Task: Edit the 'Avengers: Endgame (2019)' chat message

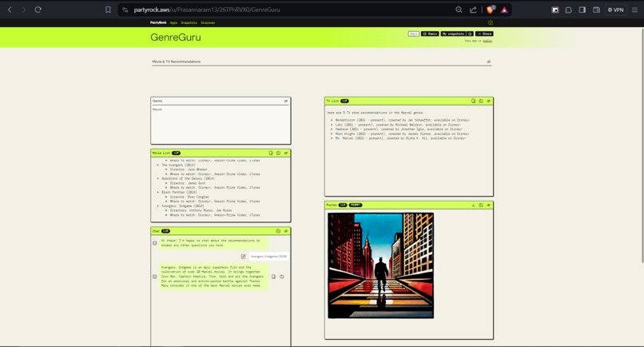Action: 243,257
